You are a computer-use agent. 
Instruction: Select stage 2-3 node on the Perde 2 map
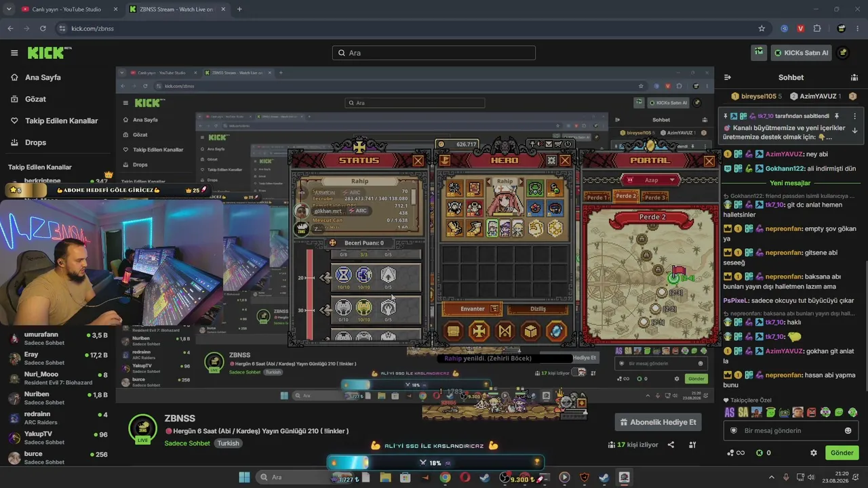pos(661,293)
